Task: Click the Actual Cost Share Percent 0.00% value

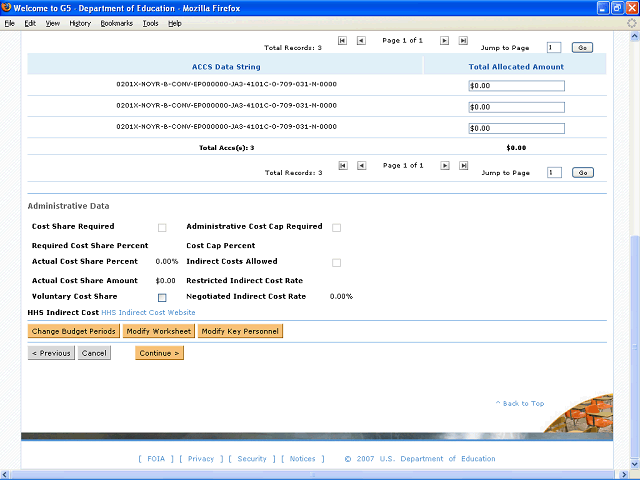Action: point(167,261)
